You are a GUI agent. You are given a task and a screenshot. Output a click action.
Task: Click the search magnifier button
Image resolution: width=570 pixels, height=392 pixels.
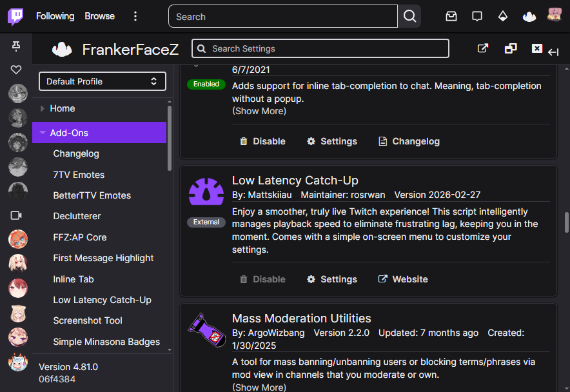pos(409,16)
